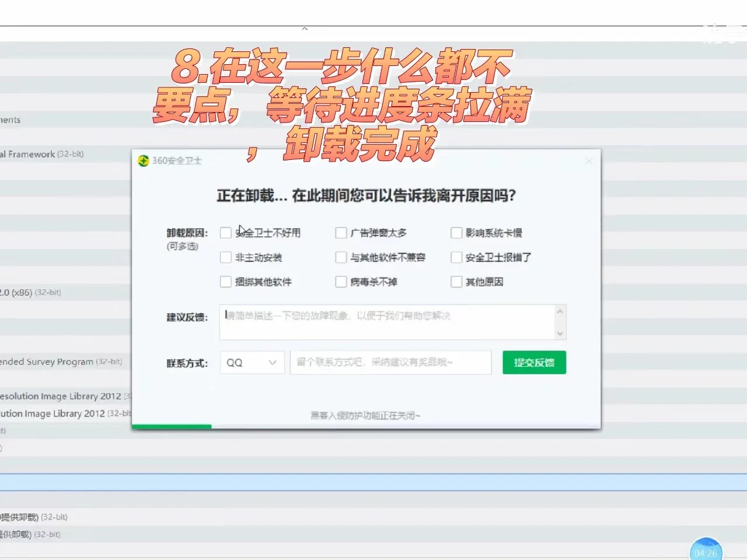Click the contact info input field
Image resolution: width=747 pixels, height=560 pixels.
coord(390,362)
